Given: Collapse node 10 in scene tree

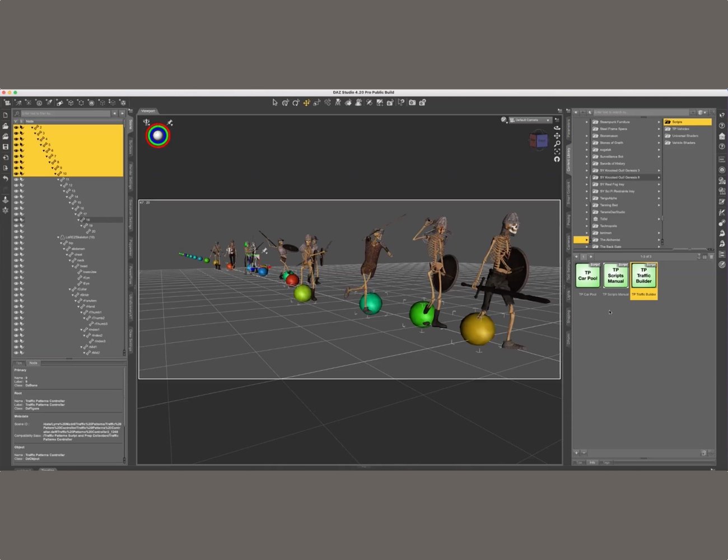Looking at the screenshot, I should 55,174.
